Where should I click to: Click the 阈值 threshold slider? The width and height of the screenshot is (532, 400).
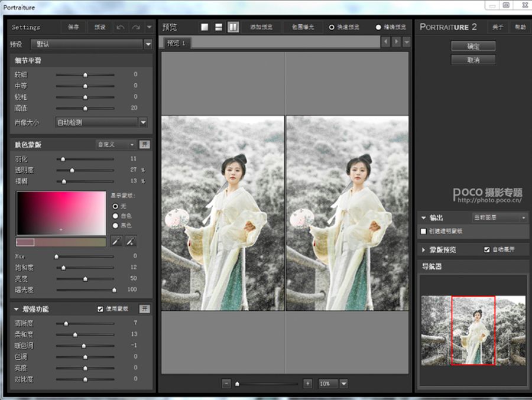(x=85, y=109)
